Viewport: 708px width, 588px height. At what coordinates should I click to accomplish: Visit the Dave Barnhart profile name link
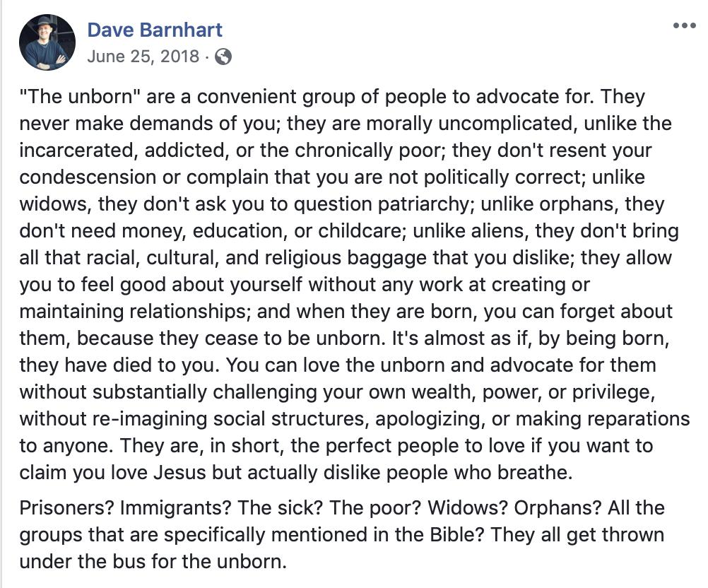[x=155, y=30]
